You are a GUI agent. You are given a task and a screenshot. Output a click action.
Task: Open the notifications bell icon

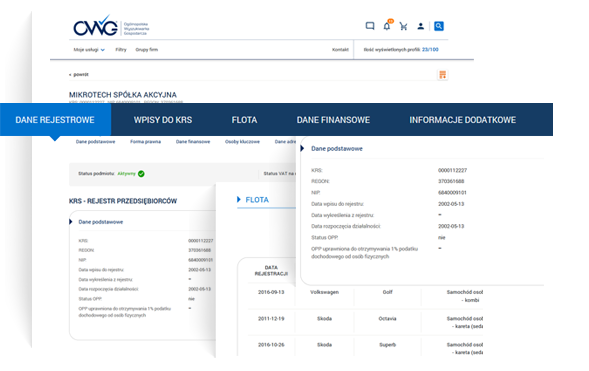pos(387,26)
